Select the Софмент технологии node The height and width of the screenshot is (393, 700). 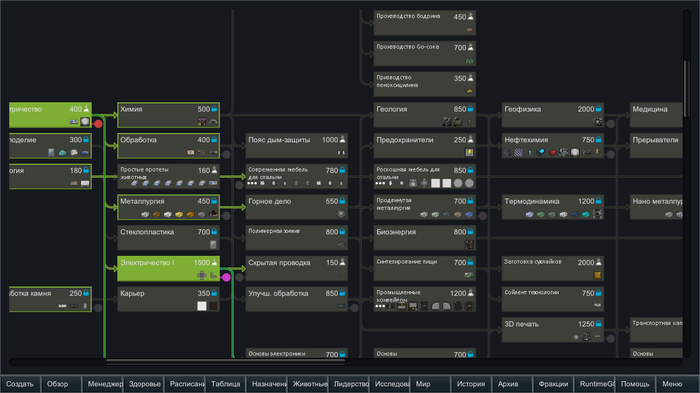click(553, 299)
